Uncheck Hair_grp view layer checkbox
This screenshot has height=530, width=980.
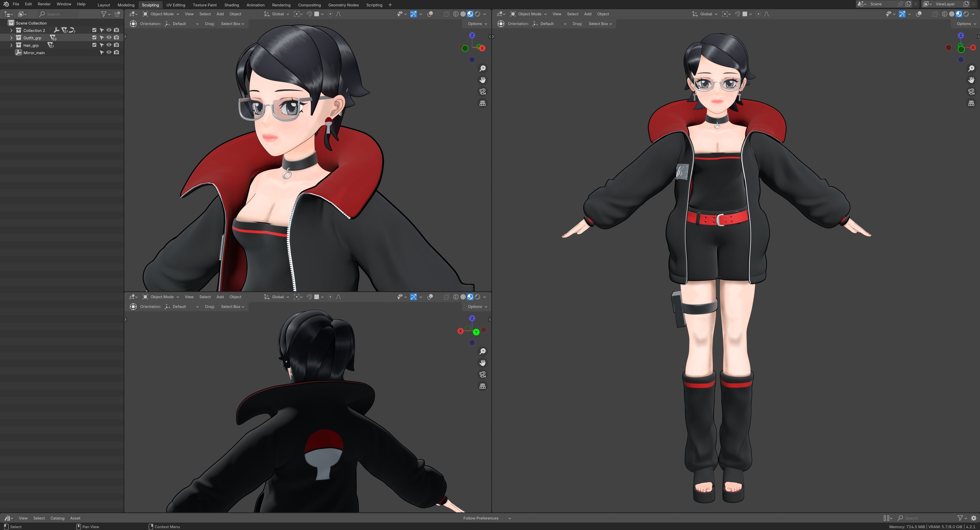[x=94, y=45]
